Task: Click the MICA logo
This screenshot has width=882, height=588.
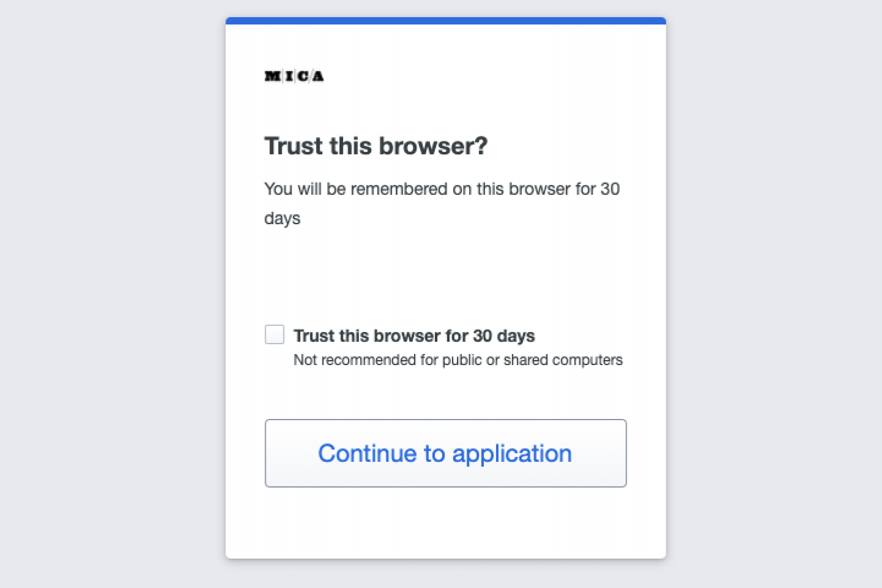Action: pos(294,76)
